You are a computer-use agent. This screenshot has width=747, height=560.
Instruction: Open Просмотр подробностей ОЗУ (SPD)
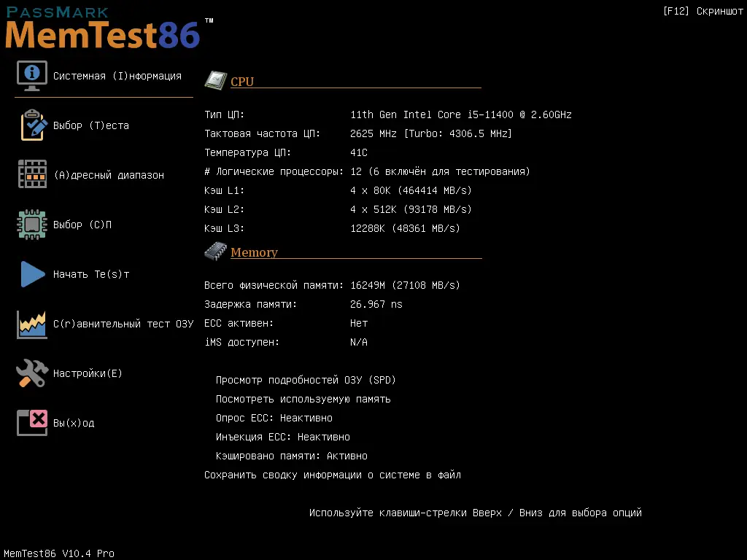coord(306,380)
